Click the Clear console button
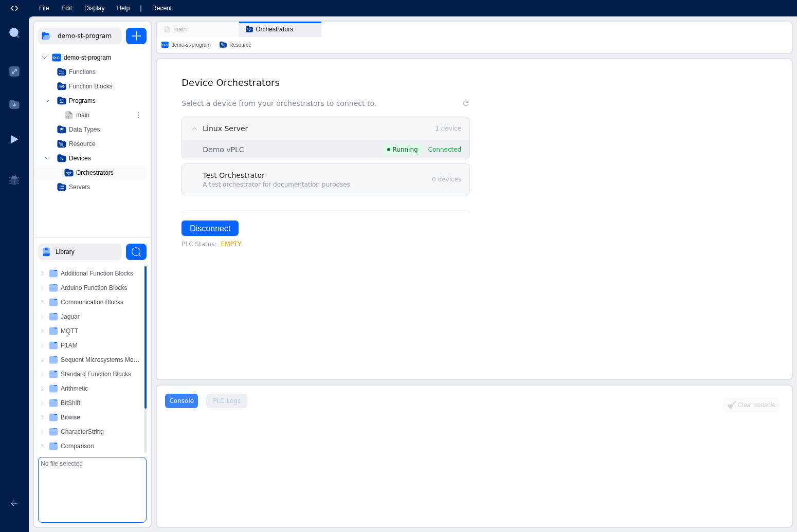The height and width of the screenshot is (532, 797). coord(751,405)
